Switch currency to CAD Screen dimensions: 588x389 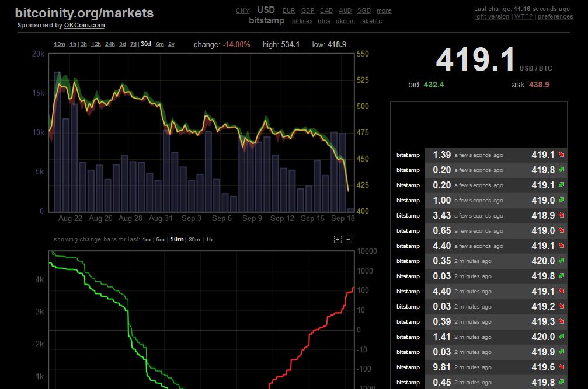pyautogui.click(x=326, y=11)
